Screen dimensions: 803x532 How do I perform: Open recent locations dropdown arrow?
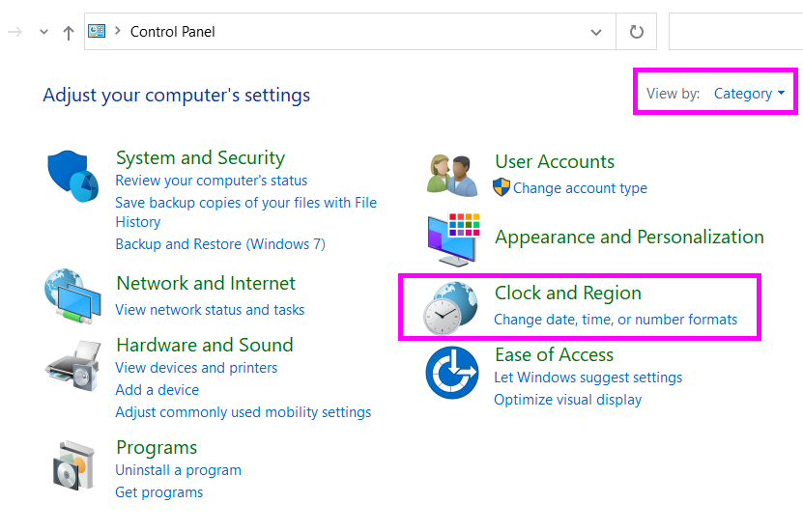[x=43, y=32]
